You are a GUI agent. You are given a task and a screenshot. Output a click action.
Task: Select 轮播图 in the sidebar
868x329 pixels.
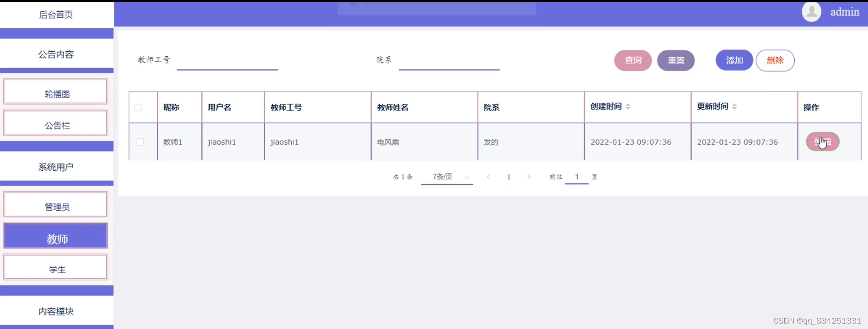pos(56,92)
